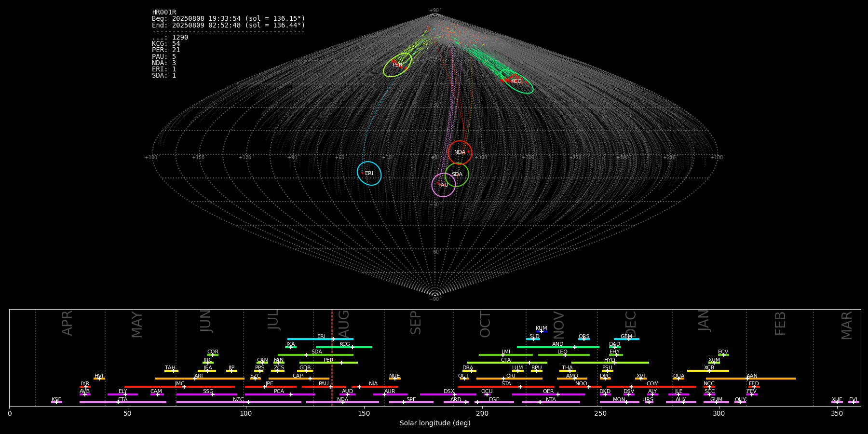Select the GEM shower bar on the timeline
This screenshot has width=868, height=434.
point(626,339)
